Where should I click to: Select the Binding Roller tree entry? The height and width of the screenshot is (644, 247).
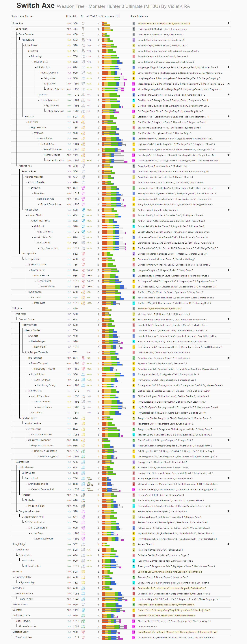(29, 418)
